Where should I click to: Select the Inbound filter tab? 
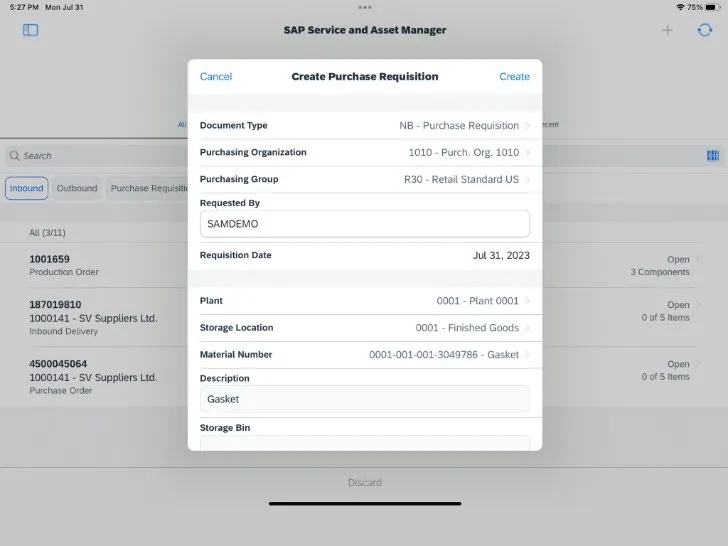26,188
